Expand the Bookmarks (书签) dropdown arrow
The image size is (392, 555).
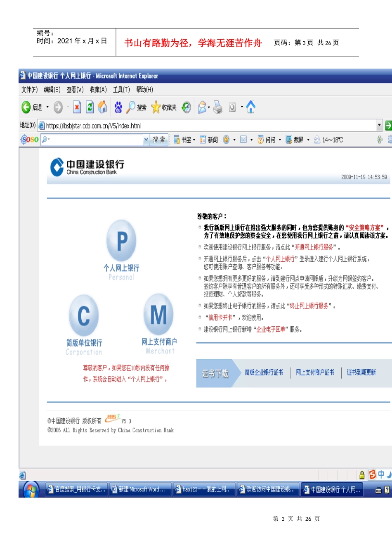194,140
